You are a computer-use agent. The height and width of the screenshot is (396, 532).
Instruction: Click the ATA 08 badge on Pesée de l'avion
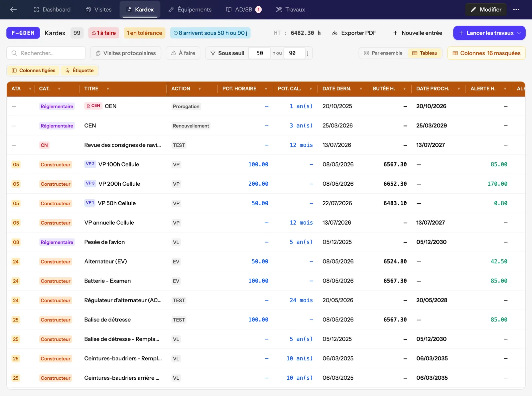pyautogui.click(x=16, y=242)
